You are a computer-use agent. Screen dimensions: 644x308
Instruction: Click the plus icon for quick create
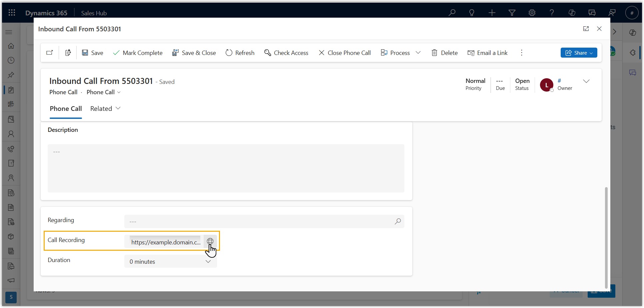pyautogui.click(x=492, y=13)
